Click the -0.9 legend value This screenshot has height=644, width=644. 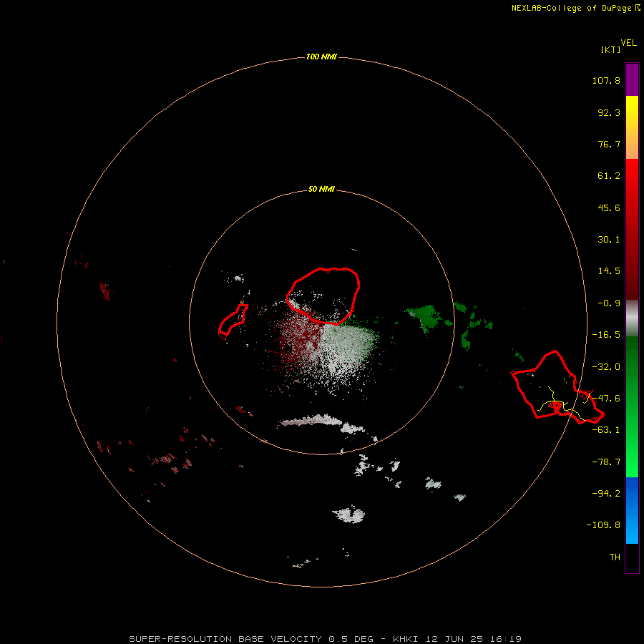click(609, 303)
